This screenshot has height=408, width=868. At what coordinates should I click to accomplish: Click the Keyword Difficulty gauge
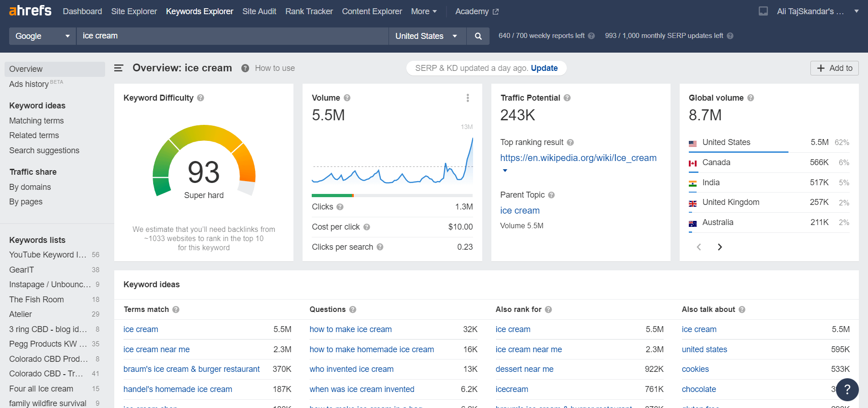tap(204, 161)
